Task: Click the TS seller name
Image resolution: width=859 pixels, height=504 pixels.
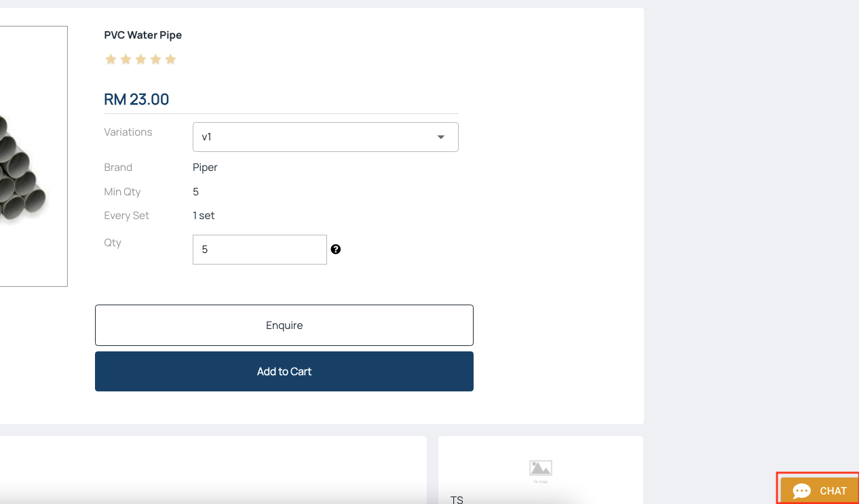Action: pyautogui.click(x=457, y=499)
